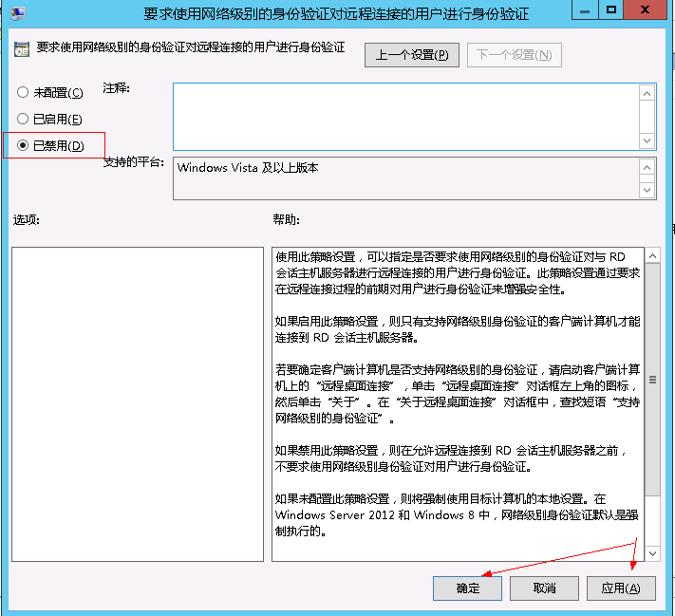This screenshot has height=616, width=675.
Task: Click help paragraph starting '使用此策略设置'
Action: [x=458, y=273]
